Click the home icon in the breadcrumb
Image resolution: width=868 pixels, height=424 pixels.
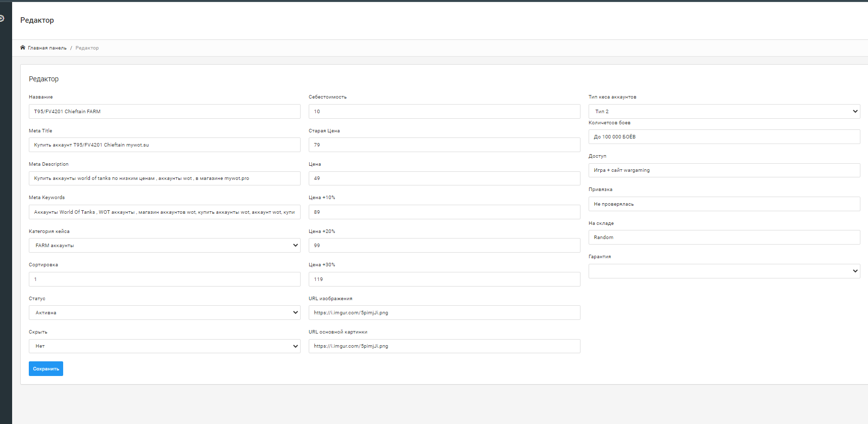(x=23, y=48)
